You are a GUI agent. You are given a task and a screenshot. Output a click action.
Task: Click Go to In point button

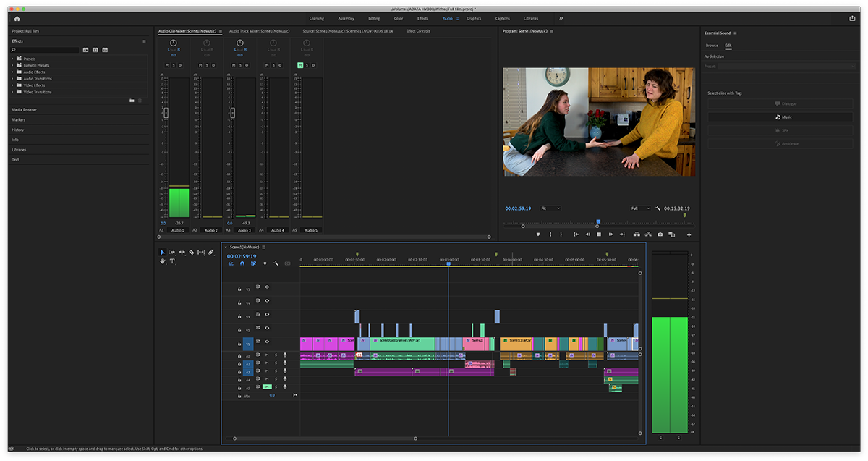(x=576, y=234)
